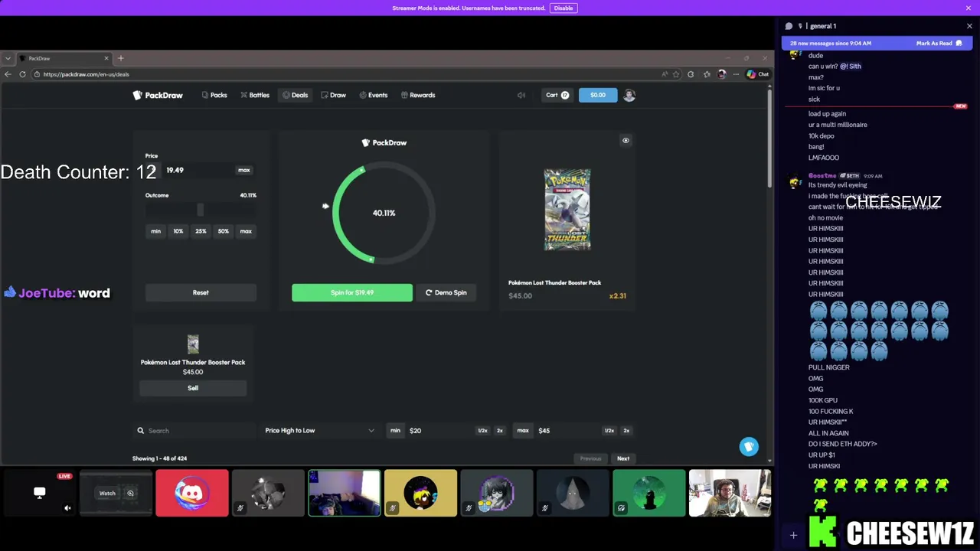Toggle the site sound speaker icon

[x=521, y=95]
